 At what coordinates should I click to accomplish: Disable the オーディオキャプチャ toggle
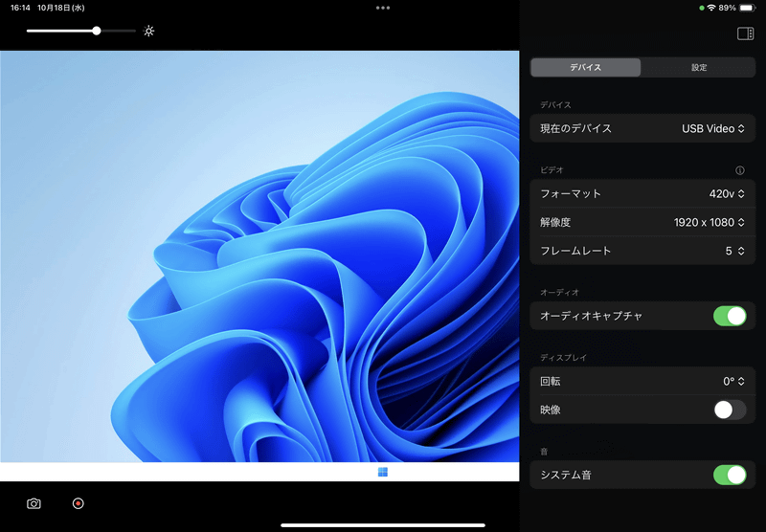coord(730,317)
